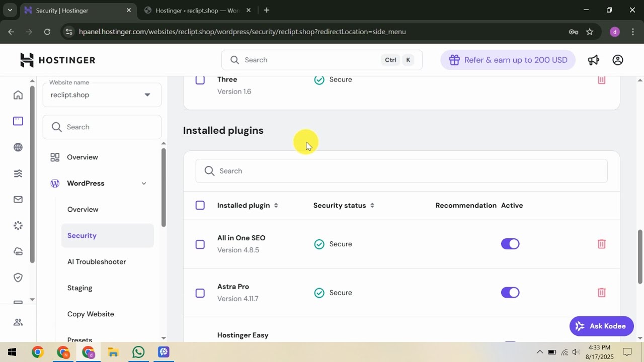Click the top Hostinger search bar

(x=322, y=60)
